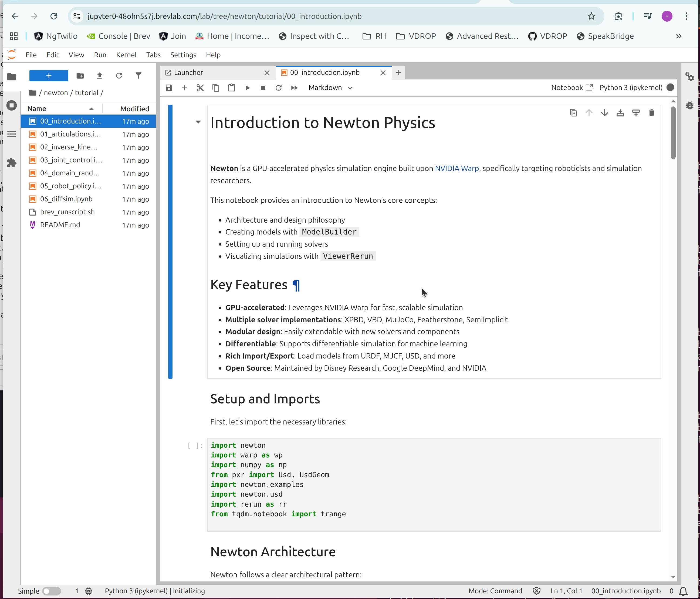The image size is (700, 599).
Task: Switch to the Launcher tab
Action: 188,72
